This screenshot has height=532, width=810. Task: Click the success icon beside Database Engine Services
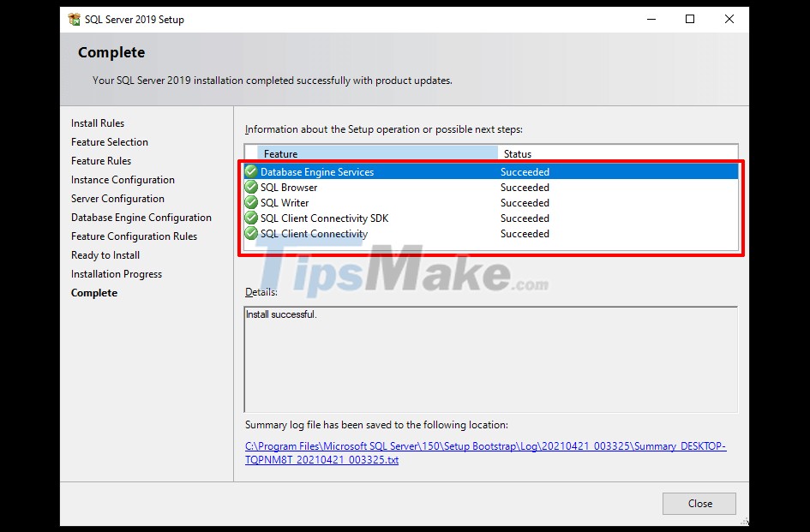point(250,170)
